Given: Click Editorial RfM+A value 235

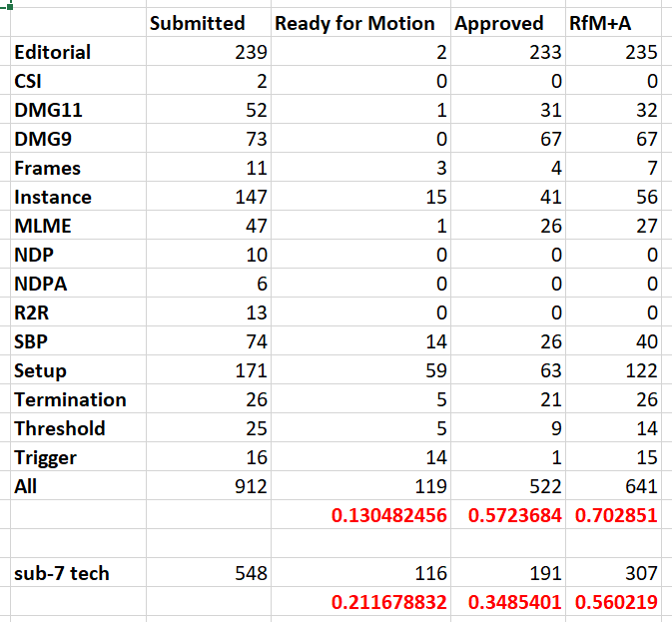Looking at the screenshot, I should tap(613, 51).
